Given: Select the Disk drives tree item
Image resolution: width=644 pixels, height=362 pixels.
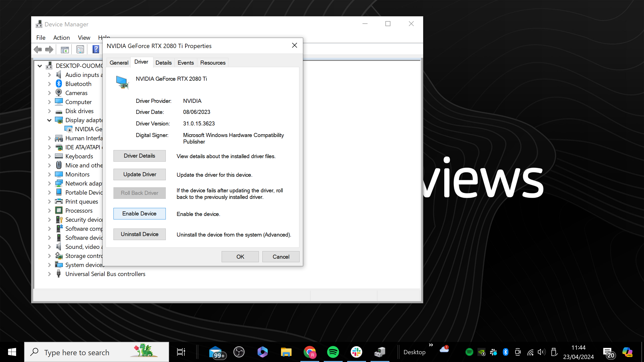Looking at the screenshot, I should tap(79, 111).
